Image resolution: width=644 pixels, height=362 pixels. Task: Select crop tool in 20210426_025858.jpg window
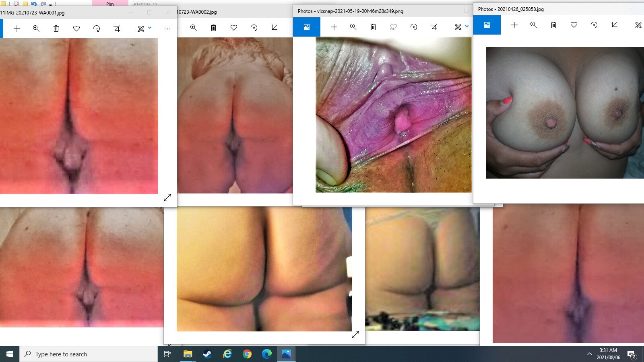[x=614, y=25]
